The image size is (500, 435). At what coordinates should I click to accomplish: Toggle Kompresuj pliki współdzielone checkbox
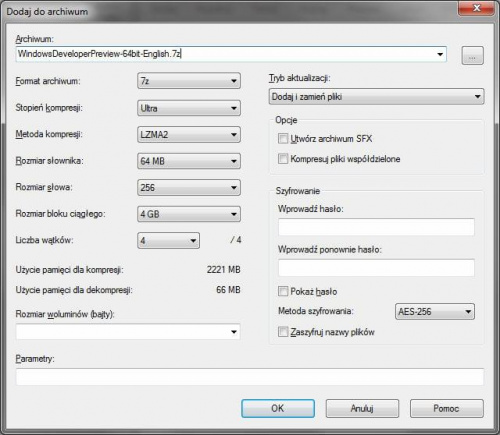point(283,159)
